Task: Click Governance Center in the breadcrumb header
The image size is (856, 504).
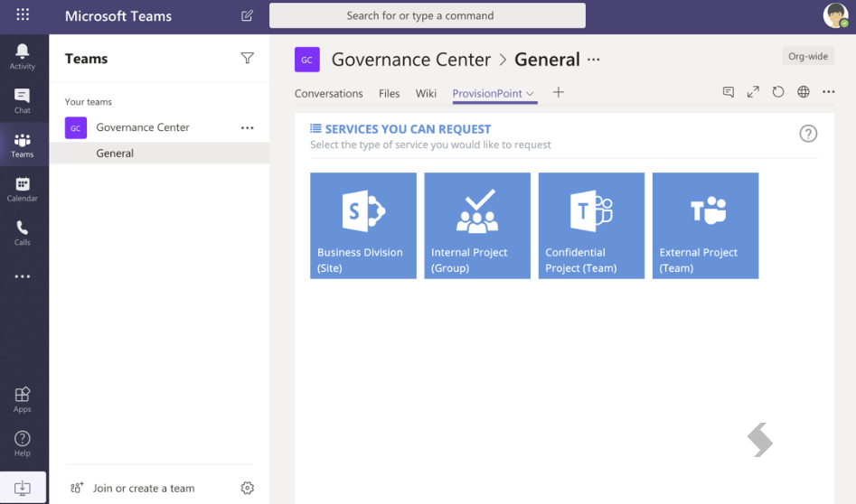Action: pyautogui.click(x=411, y=60)
